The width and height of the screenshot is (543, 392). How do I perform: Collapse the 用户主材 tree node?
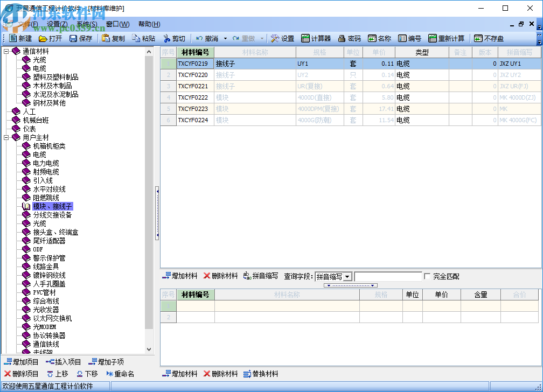pos(6,137)
